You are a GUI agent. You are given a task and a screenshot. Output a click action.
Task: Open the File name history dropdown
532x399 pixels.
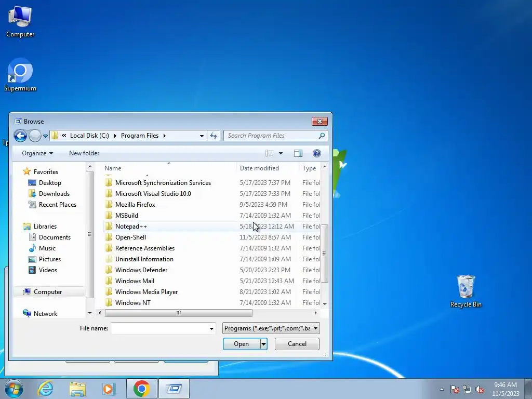211,328
